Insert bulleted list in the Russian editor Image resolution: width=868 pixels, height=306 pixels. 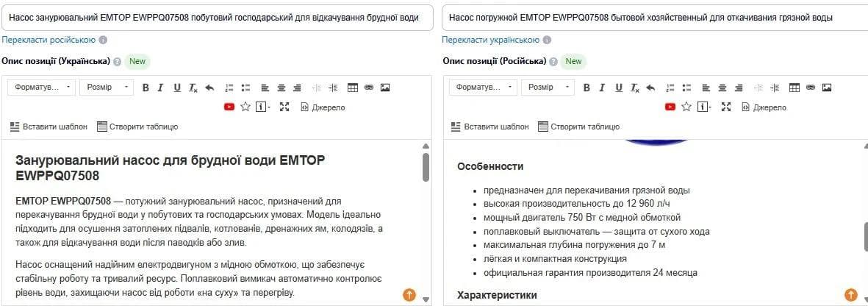pos(687,88)
